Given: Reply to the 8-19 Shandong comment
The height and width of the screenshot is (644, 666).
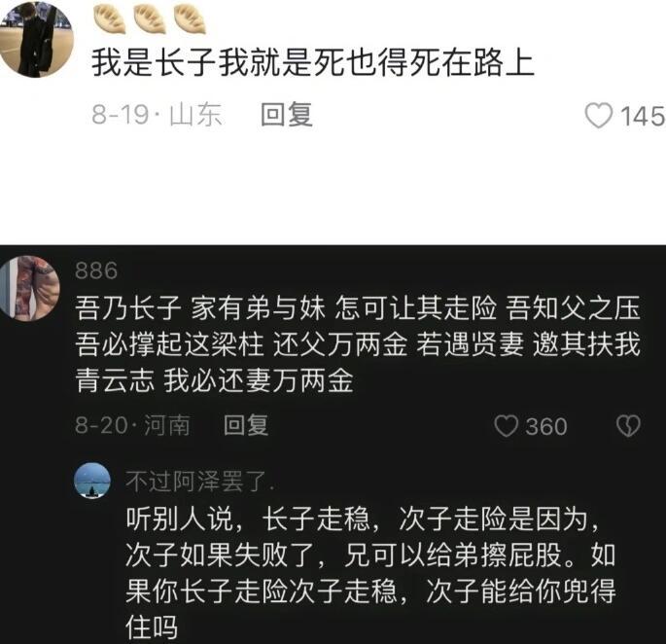Looking at the screenshot, I should (287, 115).
